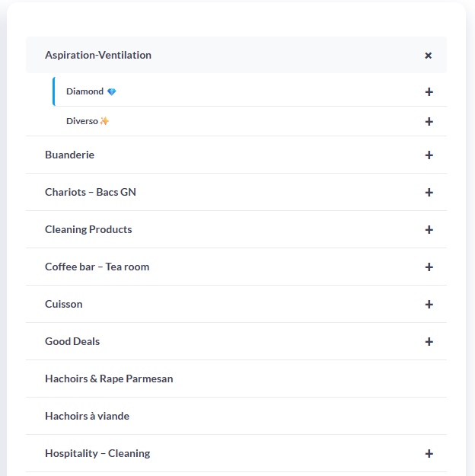Open Hospitality – Cleaning category label
Image resolution: width=475 pixels, height=476 pixels.
click(x=97, y=453)
